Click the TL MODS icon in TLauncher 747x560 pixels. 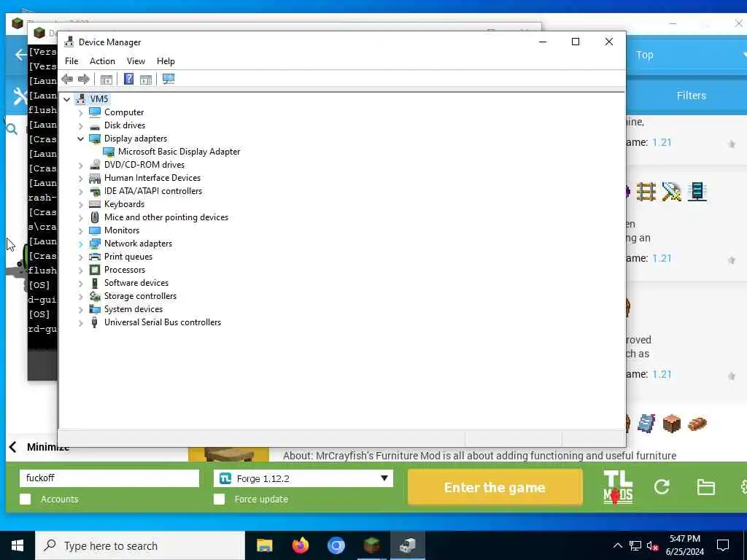coord(618,487)
